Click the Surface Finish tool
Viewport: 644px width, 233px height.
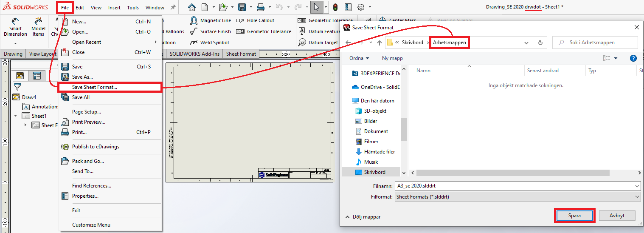[x=211, y=31]
